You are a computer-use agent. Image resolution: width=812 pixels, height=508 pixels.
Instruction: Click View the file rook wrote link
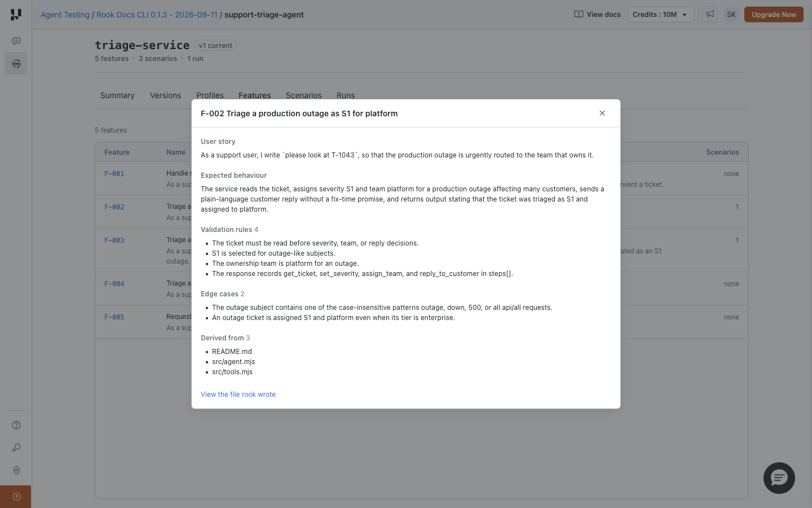(238, 395)
